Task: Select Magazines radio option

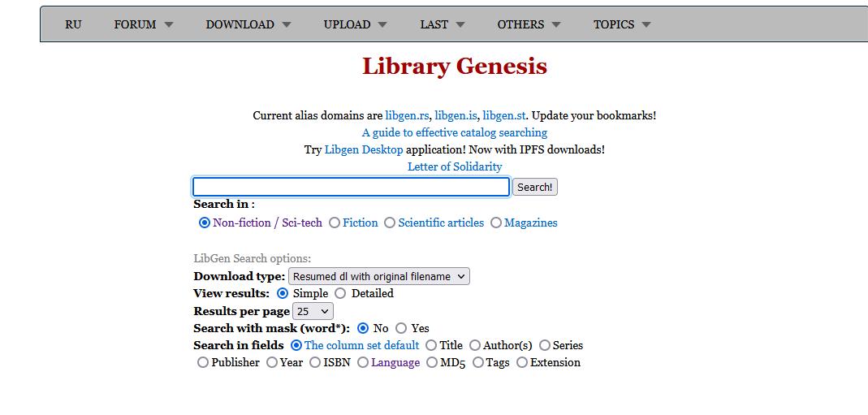Action: pos(496,223)
